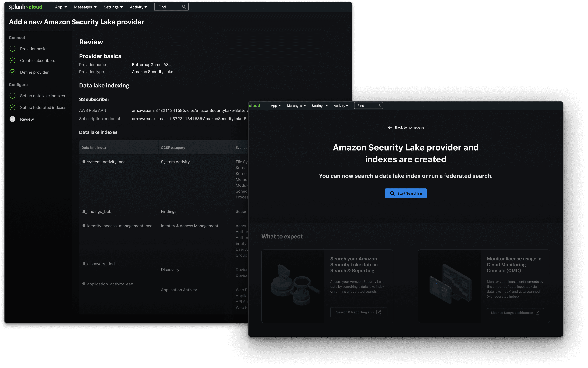Image resolution: width=588 pixels, height=368 pixels.
Task: Open Settings dropdown in front window
Action: [x=319, y=106]
